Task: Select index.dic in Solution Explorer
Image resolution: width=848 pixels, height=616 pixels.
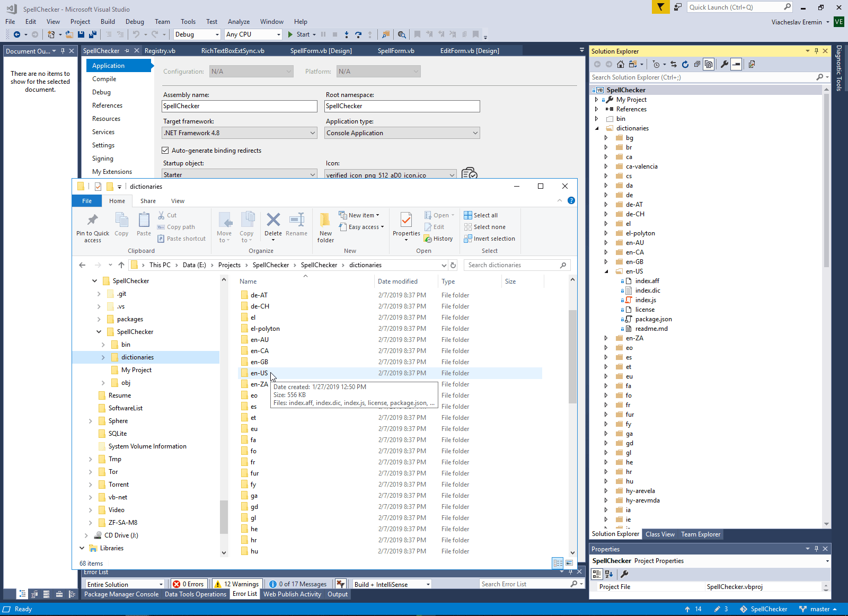Action: (x=648, y=291)
